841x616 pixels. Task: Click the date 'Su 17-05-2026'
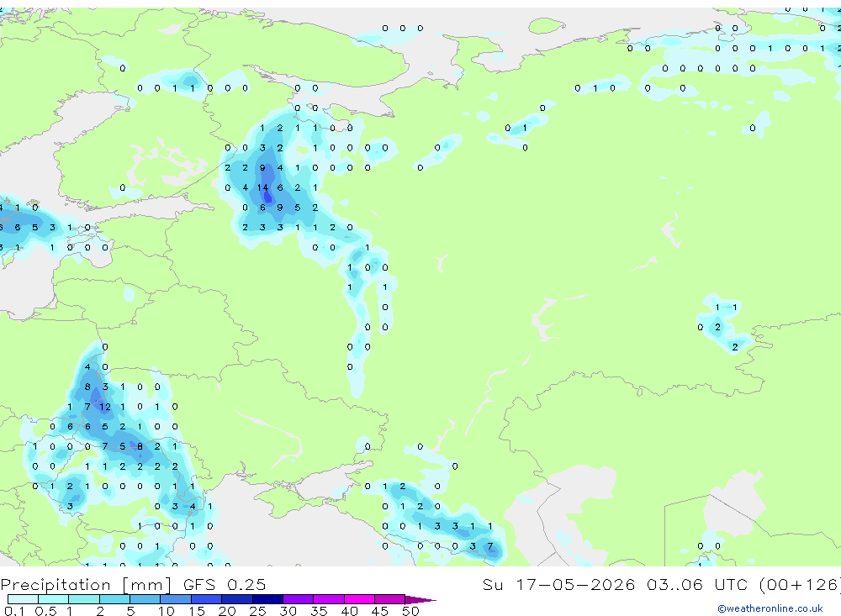(558, 584)
